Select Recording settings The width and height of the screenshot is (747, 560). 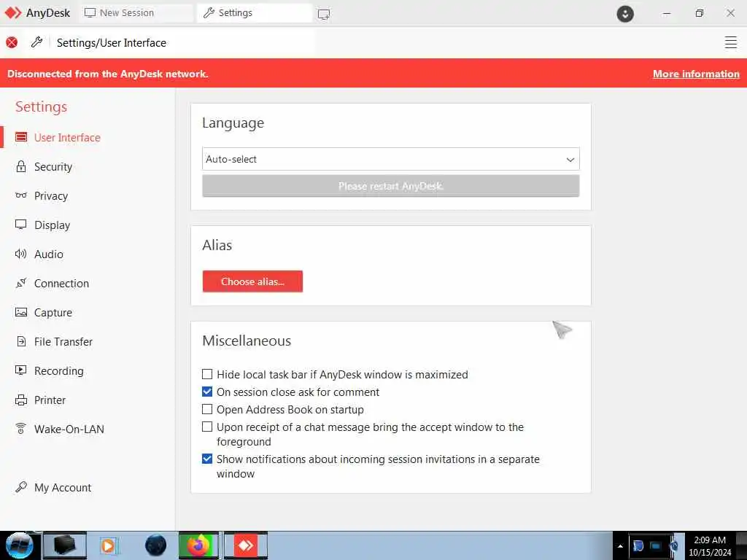tap(58, 370)
